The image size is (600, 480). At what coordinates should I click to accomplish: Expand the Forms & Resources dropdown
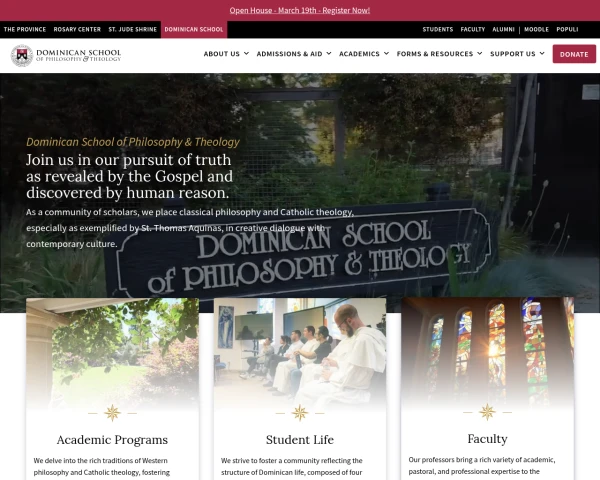pos(439,54)
